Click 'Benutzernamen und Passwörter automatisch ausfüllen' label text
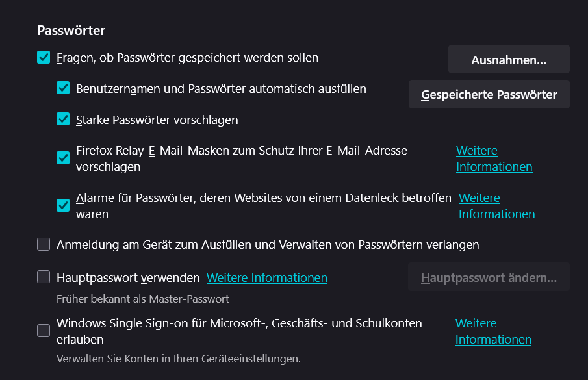This screenshot has width=588, height=380. [221, 88]
